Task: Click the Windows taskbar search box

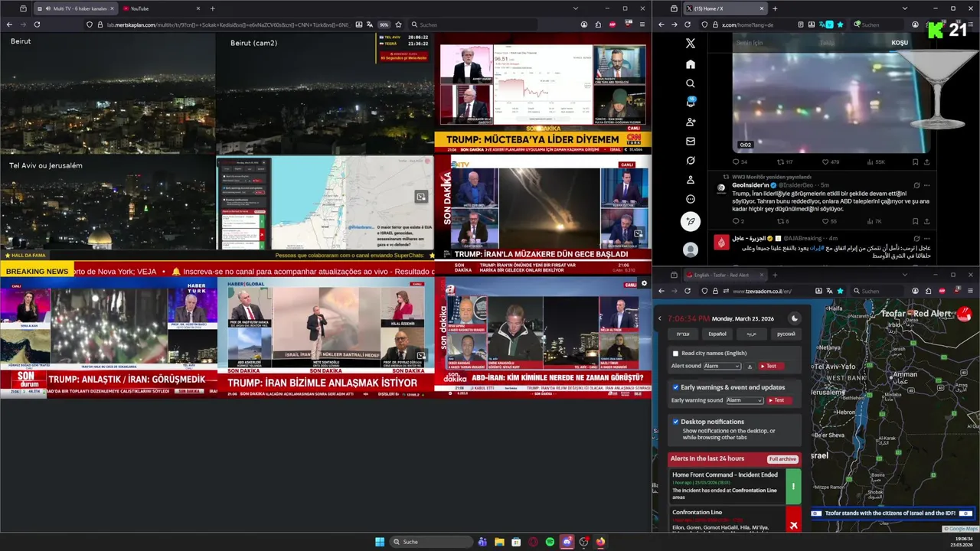Action: tap(432, 542)
